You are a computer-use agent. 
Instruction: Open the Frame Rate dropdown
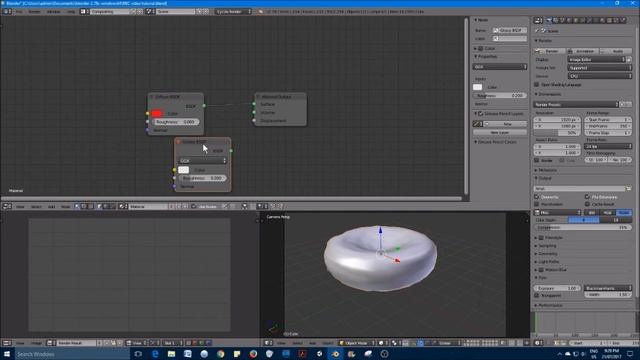pyautogui.click(x=608, y=146)
